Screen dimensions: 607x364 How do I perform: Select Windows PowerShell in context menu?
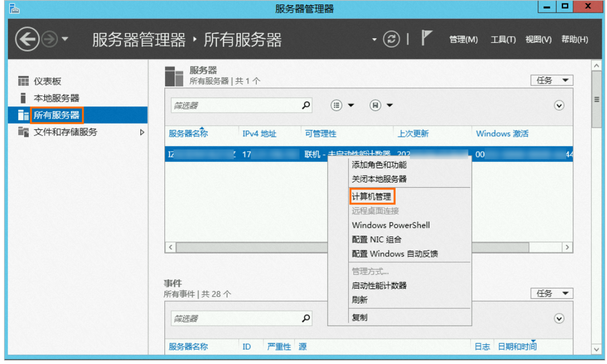(x=391, y=225)
